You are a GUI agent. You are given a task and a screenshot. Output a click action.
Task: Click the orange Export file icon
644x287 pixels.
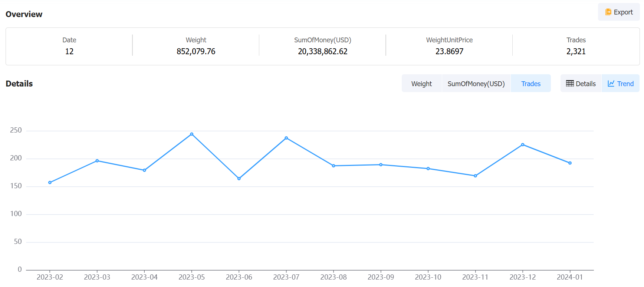tap(608, 12)
